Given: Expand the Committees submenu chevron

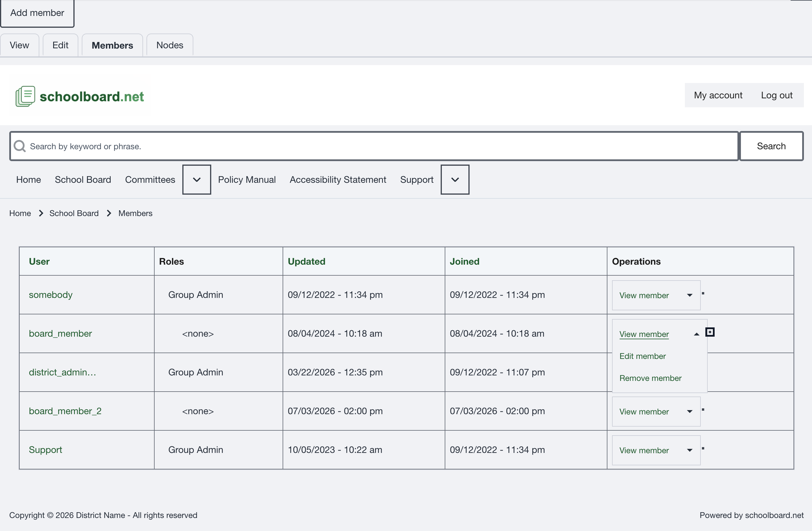Looking at the screenshot, I should point(197,180).
